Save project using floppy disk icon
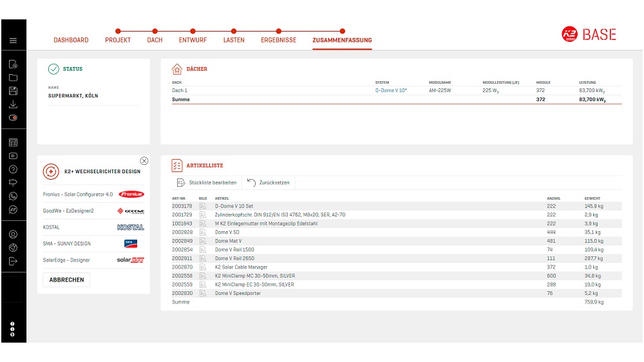 [x=13, y=91]
